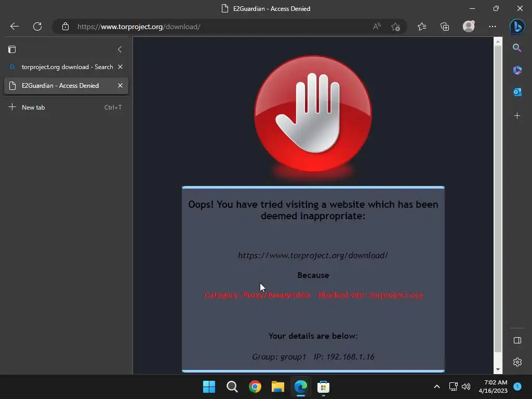Open Windows taskbar Search
532x399 pixels.
coord(232,387)
